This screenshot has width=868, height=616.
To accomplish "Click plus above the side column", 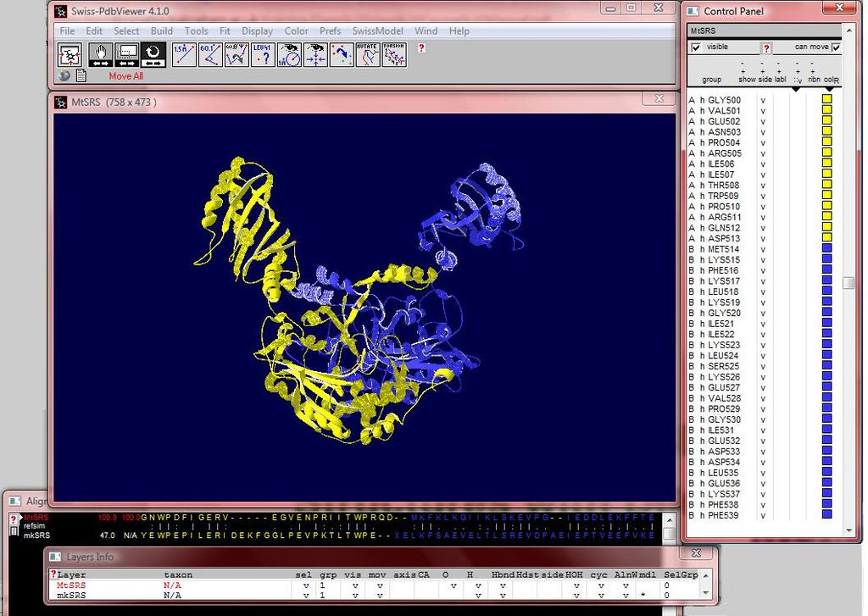I will coord(762,71).
